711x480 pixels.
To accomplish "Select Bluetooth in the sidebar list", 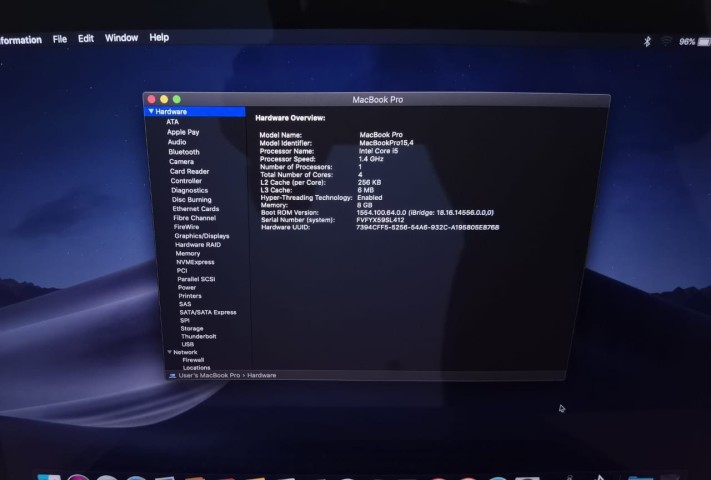I will (184, 152).
